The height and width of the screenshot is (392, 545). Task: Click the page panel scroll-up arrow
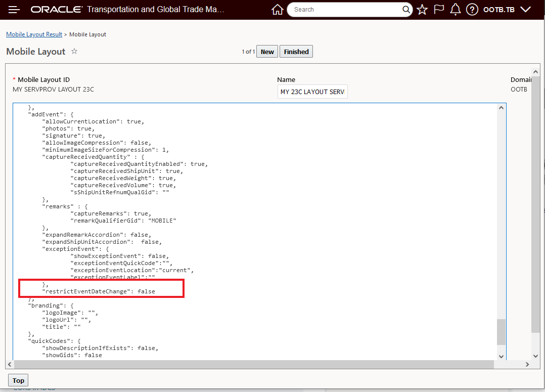535,72
